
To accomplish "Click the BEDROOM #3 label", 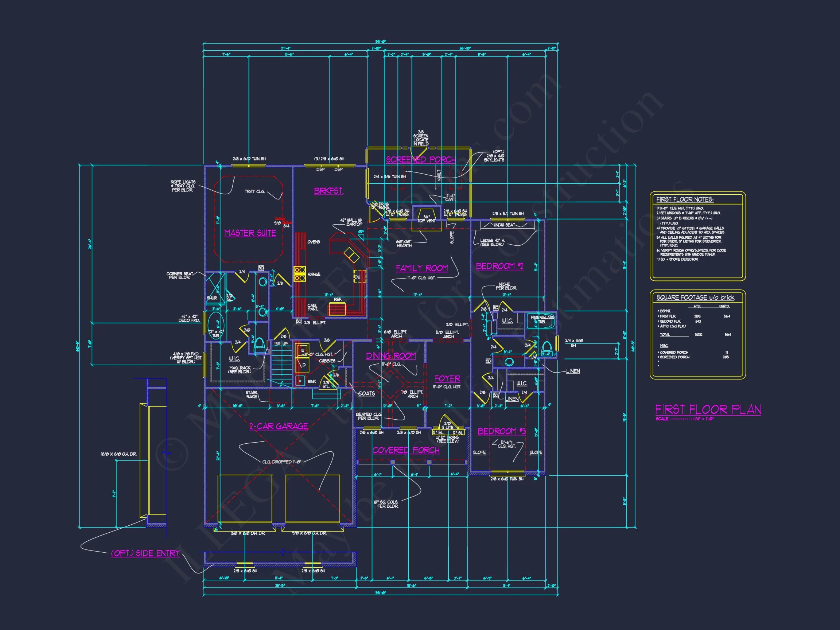I will click(x=501, y=431).
